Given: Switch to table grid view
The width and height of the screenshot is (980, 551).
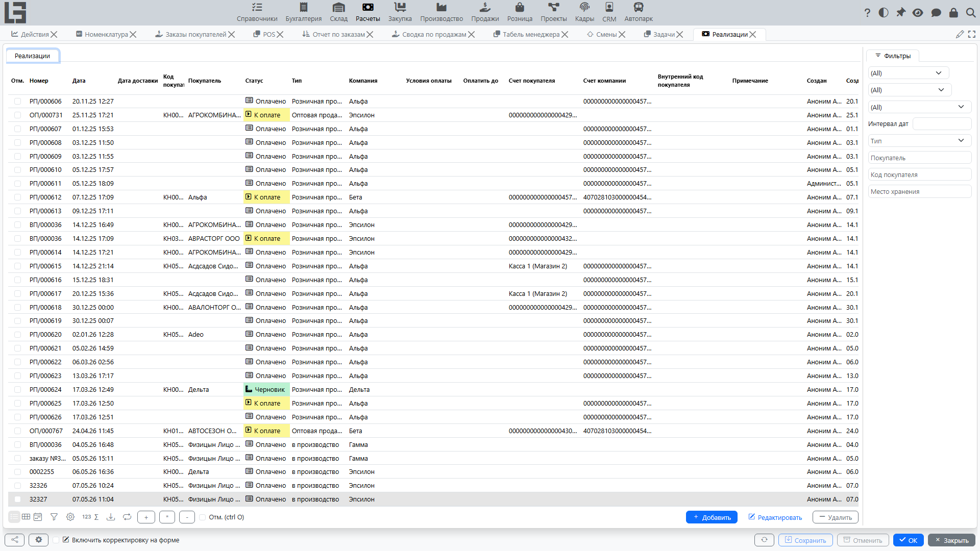Looking at the screenshot, I should click(26, 517).
